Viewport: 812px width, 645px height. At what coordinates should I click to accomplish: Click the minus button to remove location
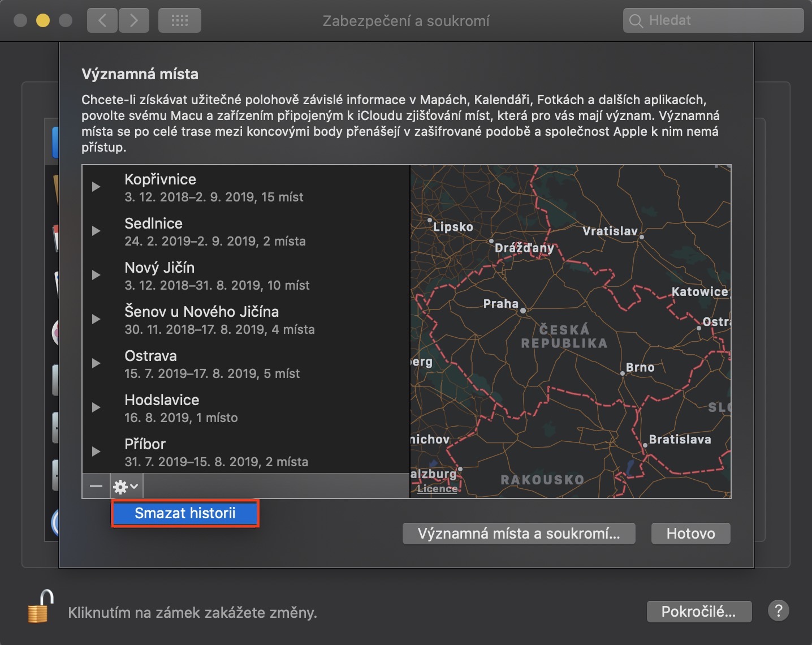click(x=96, y=486)
